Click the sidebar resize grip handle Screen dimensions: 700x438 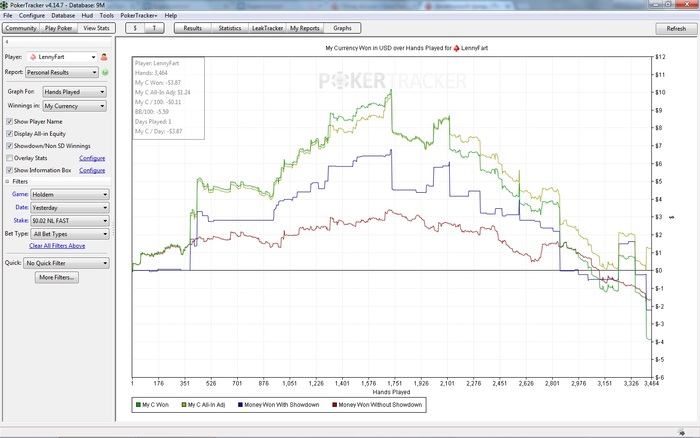pyautogui.click(x=113, y=228)
